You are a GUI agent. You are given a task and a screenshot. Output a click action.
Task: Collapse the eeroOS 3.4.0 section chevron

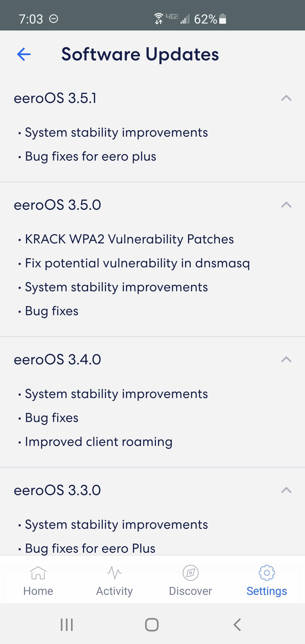point(286,359)
